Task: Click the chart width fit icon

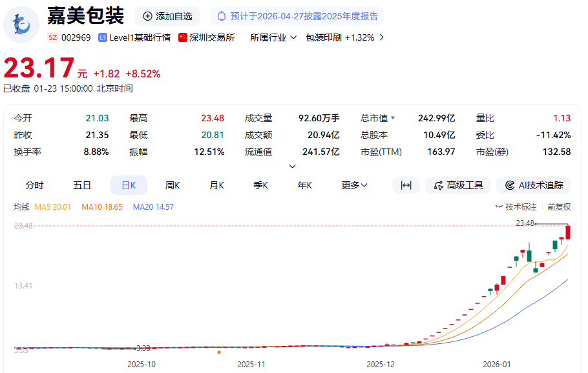Action: [x=406, y=185]
